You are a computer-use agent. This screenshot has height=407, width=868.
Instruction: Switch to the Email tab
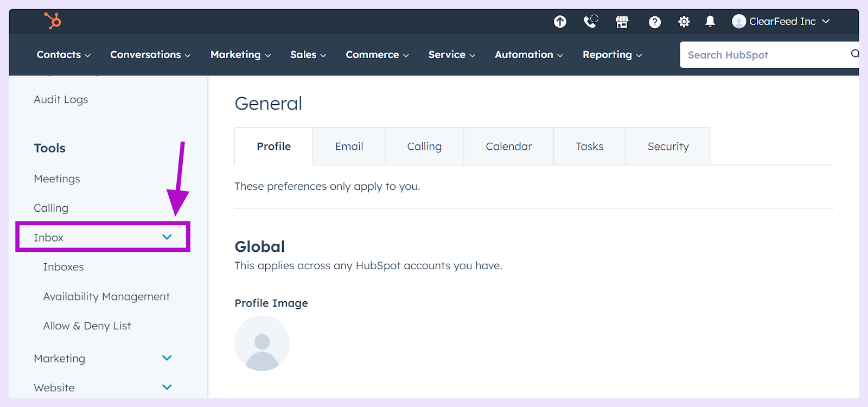coord(349,147)
